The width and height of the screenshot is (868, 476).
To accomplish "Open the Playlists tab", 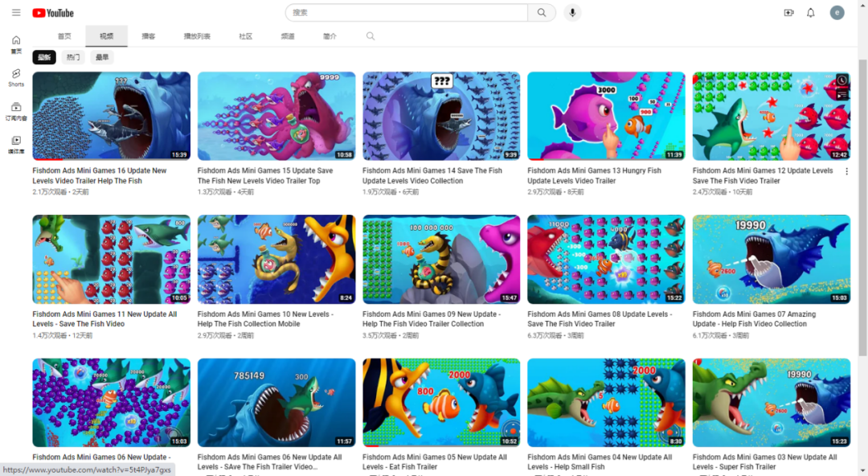I will 197,36.
